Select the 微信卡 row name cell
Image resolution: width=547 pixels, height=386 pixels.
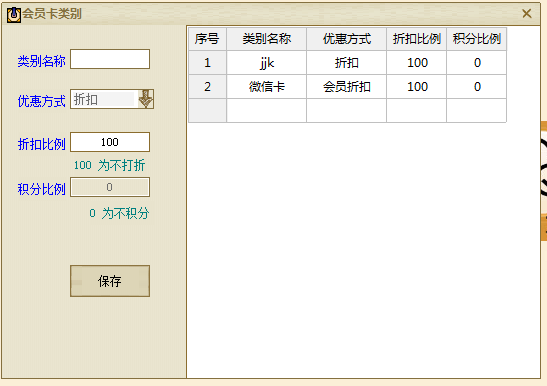click(x=267, y=87)
